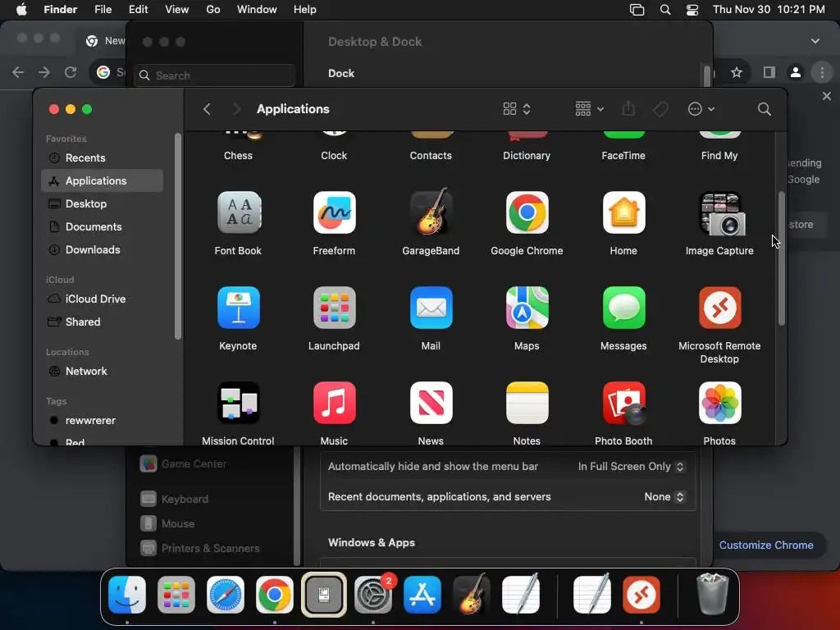Open Spotlight search in menu bar
This screenshot has height=630, width=840.
(664, 10)
